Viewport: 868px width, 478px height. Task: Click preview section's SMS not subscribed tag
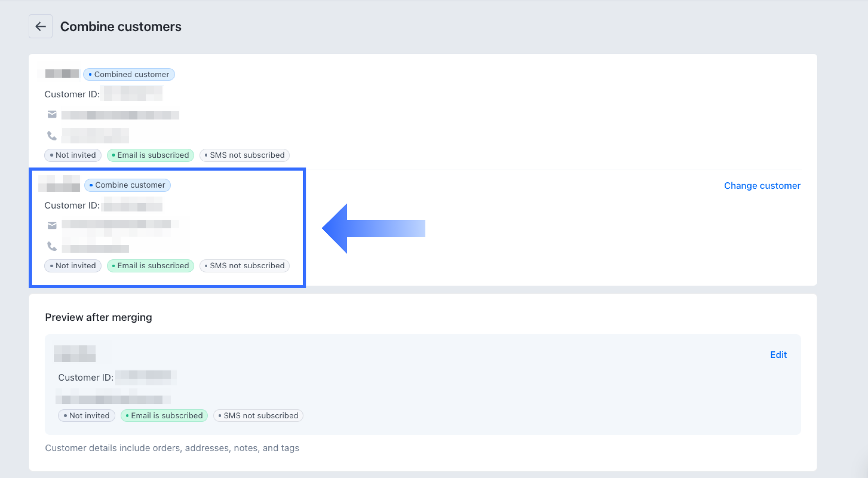point(258,415)
